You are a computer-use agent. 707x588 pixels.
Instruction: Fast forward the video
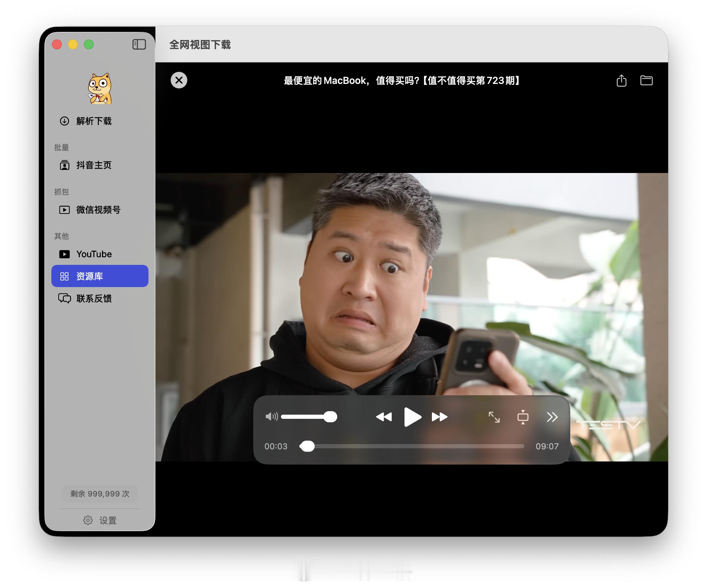coord(440,417)
